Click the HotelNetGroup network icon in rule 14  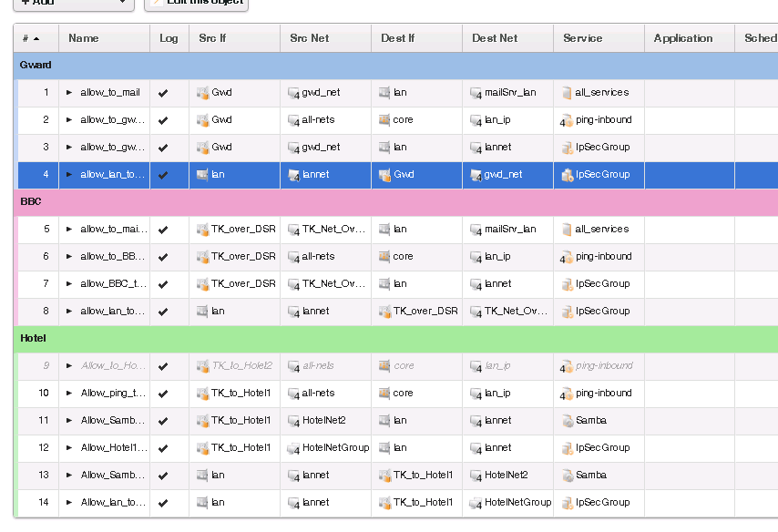[476, 503]
